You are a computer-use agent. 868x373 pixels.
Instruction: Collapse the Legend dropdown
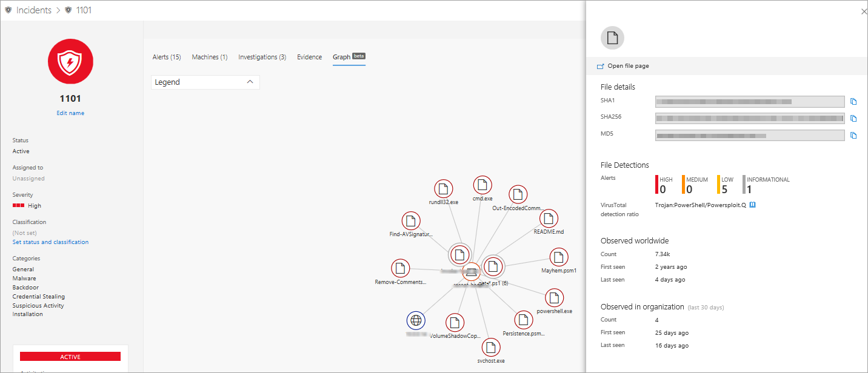pos(250,82)
